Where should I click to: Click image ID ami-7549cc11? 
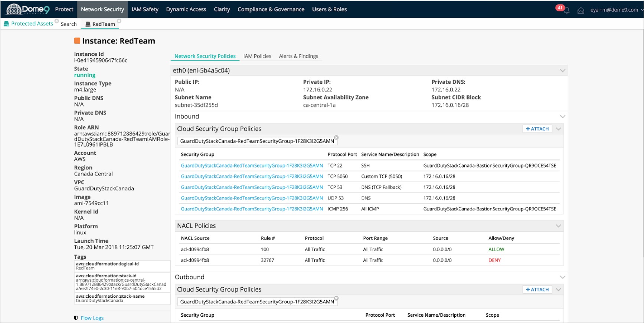tap(91, 203)
